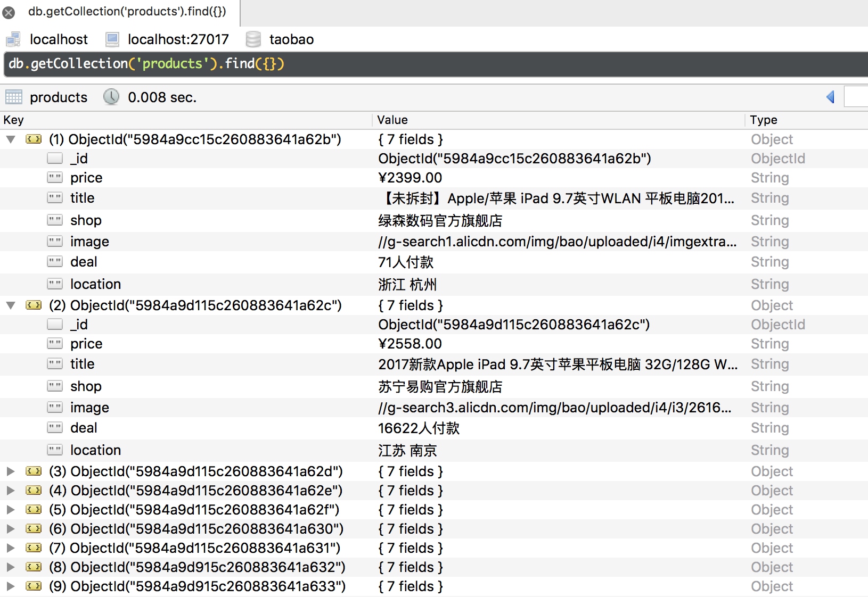The height and width of the screenshot is (597, 868).
Task: Click the Type column header
Action: (764, 120)
